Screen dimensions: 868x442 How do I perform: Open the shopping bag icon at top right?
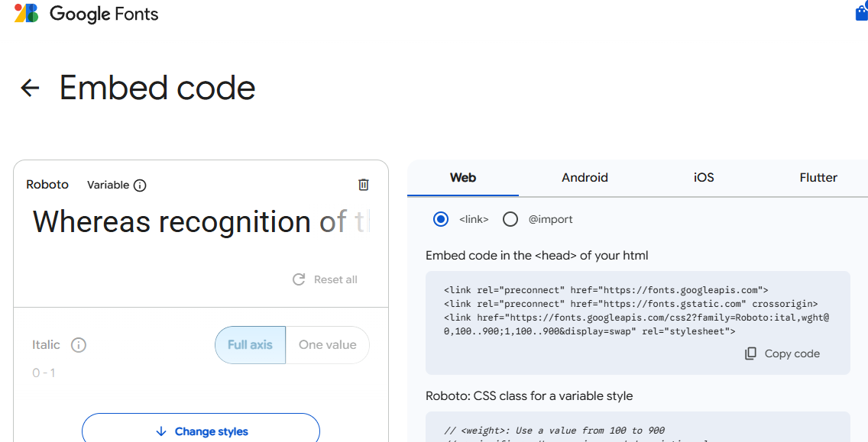click(x=860, y=13)
